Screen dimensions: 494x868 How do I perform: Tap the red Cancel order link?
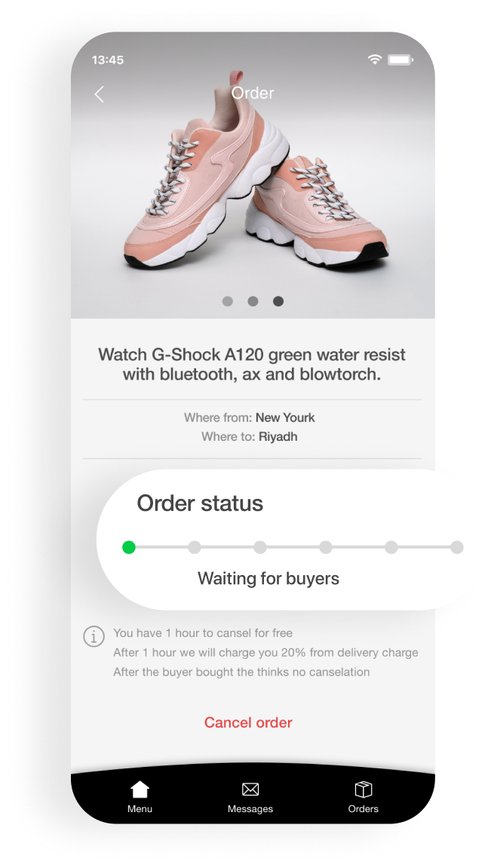click(x=248, y=722)
